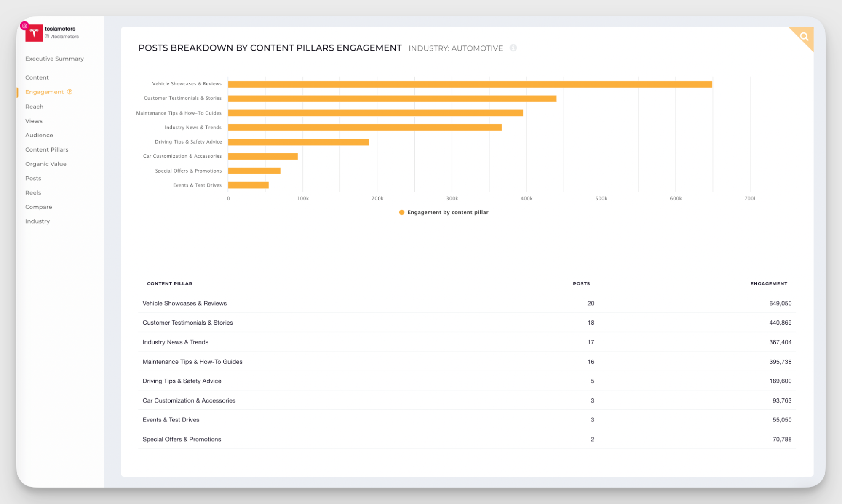Open the Content section
The width and height of the screenshot is (842, 504).
coord(37,77)
